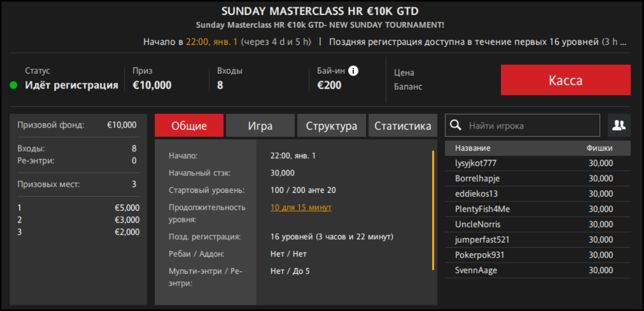Sort players by Название column header
Viewport: 644px width, 311px height.
[472, 148]
